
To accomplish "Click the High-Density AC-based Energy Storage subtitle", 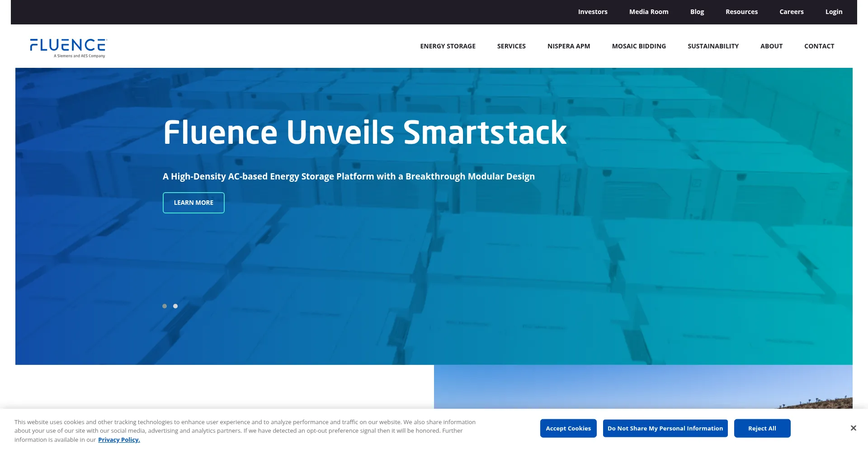I will [349, 176].
